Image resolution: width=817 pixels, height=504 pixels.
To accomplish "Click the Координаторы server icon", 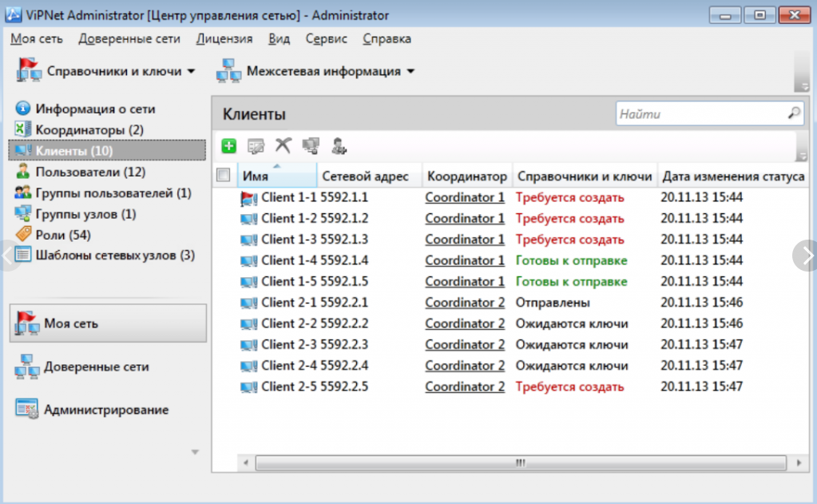I will click(22, 129).
